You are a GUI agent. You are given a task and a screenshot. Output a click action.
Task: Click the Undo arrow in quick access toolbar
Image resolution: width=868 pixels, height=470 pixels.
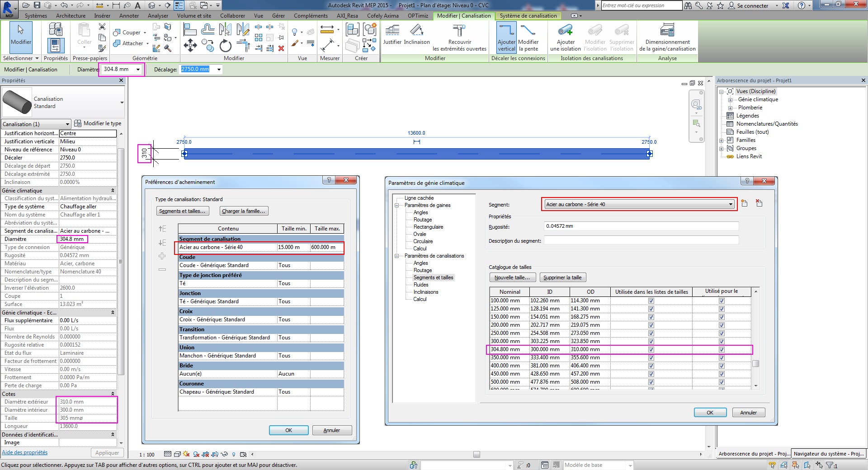[x=64, y=5]
